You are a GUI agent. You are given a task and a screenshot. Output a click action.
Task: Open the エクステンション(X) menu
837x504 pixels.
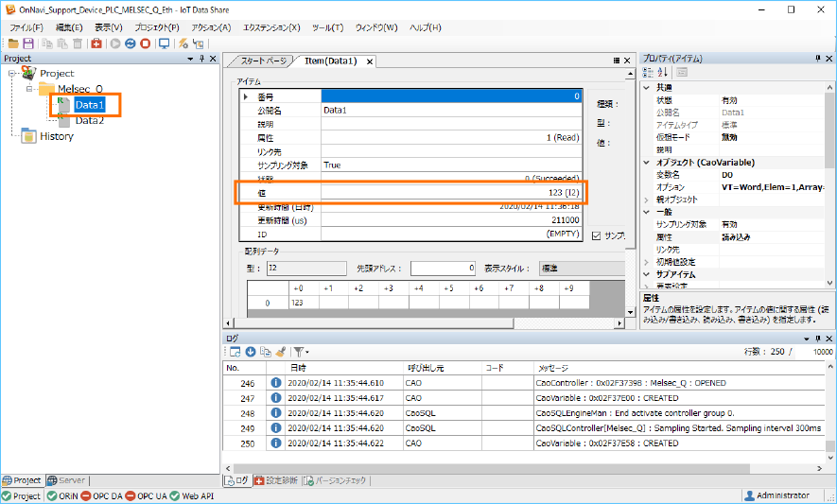coord(271,27)
